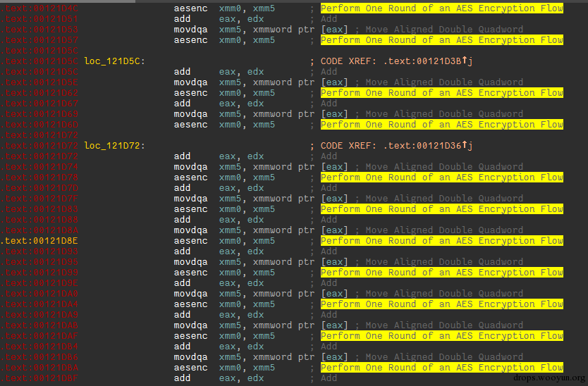Click address .text:00121DA0

coord(39,294)
